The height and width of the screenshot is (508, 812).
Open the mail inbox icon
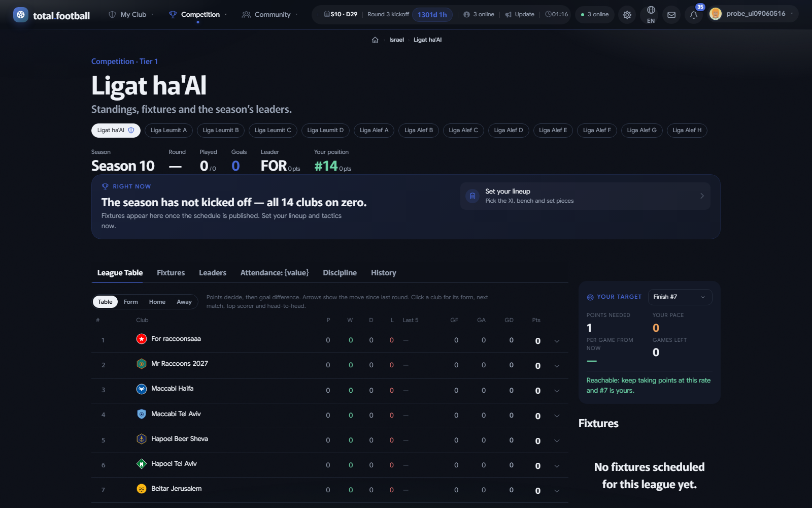tap(671, 15)
